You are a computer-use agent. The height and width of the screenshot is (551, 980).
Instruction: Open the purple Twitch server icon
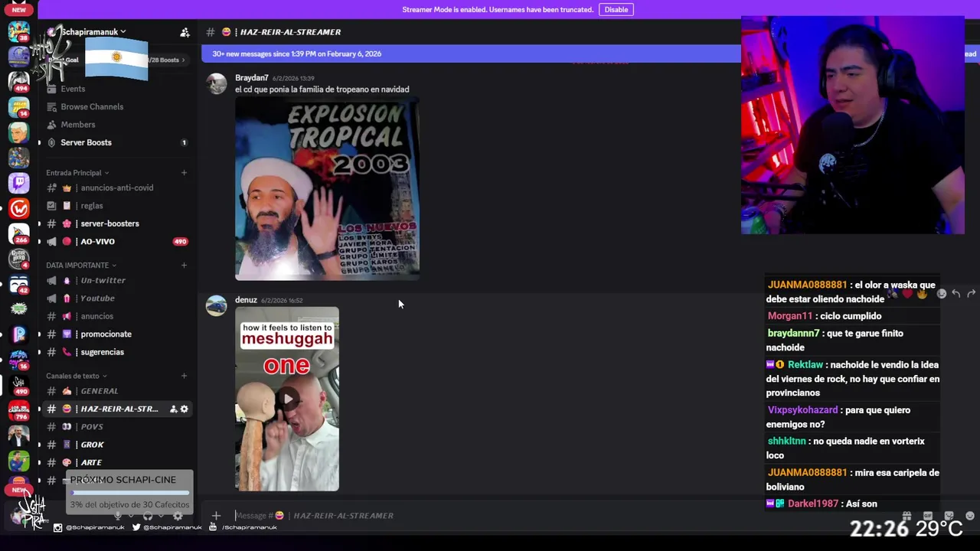pyautogui.click(x=18, y=183)
